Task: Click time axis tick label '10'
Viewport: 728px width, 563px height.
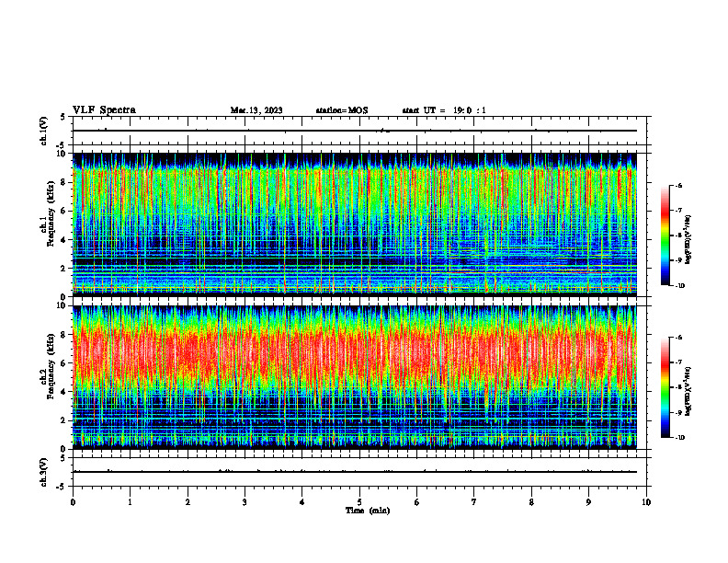Action: point(646,502)
